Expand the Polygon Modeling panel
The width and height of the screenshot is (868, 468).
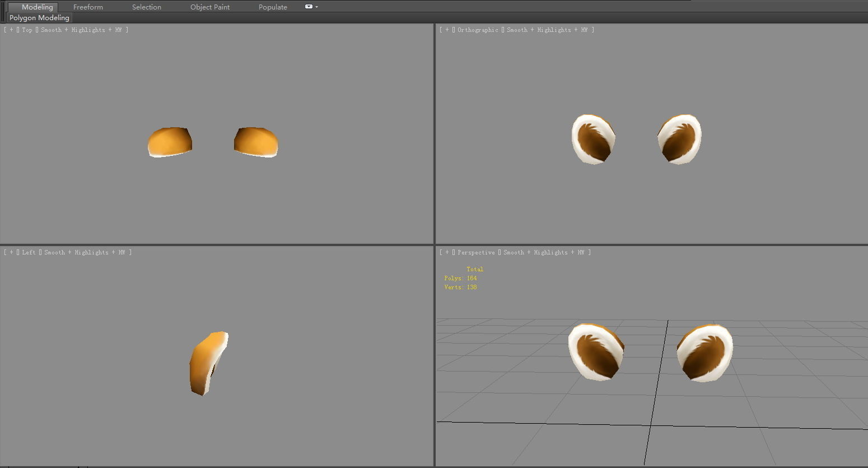click(39, 18)
